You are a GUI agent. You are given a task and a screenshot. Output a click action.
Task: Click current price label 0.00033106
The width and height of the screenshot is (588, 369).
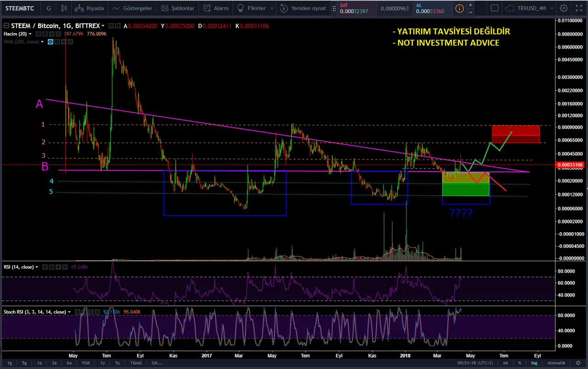(571, 165)
